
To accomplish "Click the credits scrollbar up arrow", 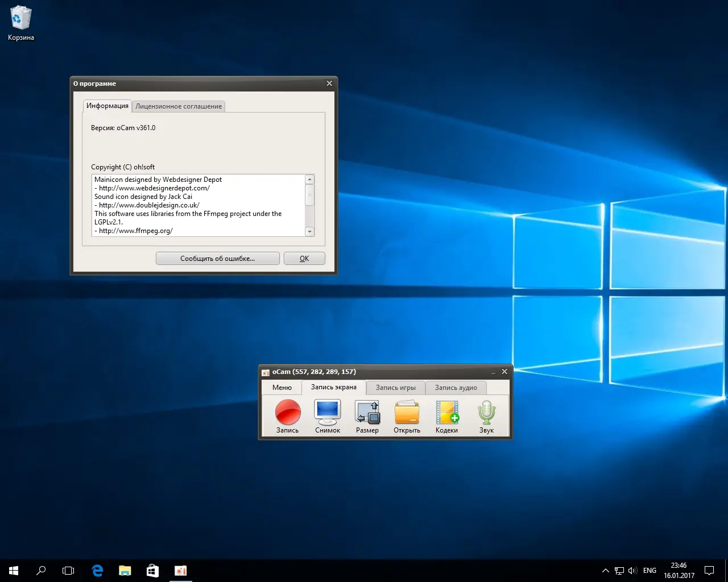I will click(310, 180).
